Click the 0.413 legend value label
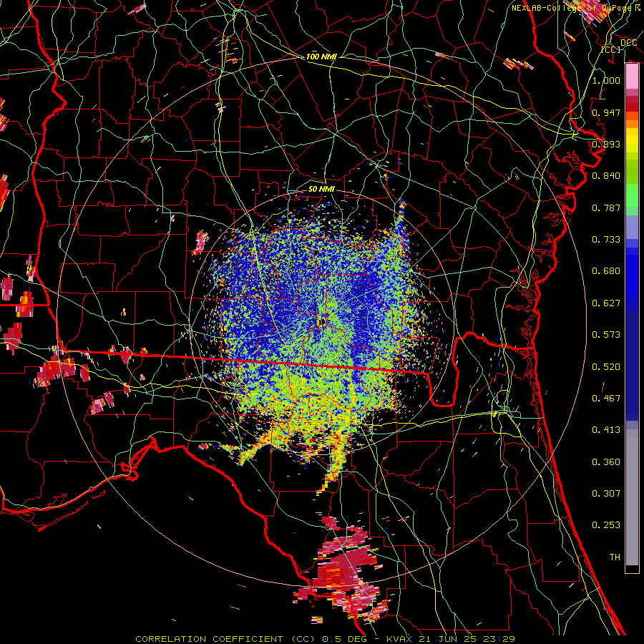 [x=606, y=430]
